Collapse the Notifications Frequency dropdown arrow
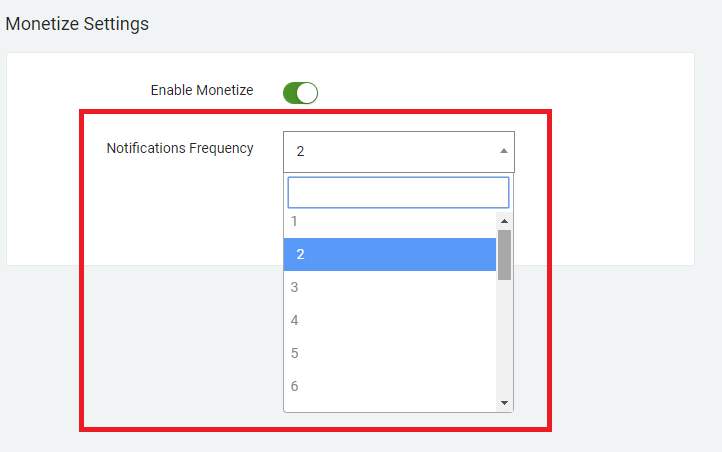This screenshot has width=722, height=452. click(504, 151)
